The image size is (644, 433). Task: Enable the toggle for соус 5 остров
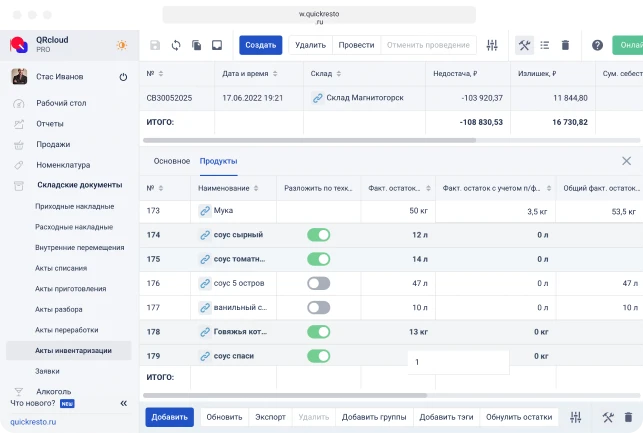click(318, 283)
